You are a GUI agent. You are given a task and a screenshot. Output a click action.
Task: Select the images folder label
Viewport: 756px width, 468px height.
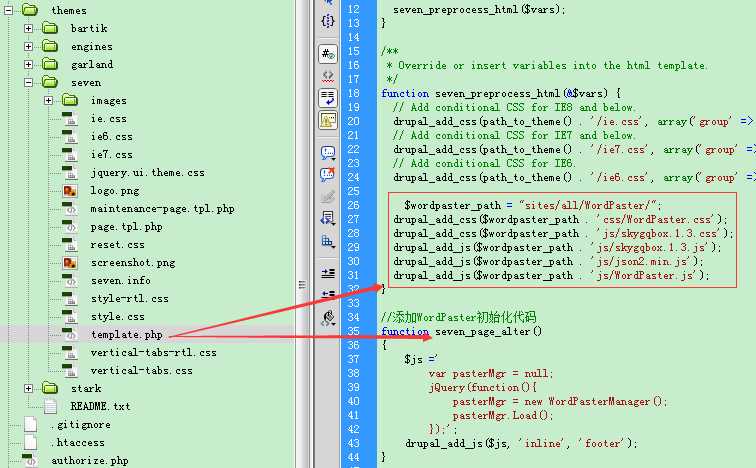click(x=108, y=101)
